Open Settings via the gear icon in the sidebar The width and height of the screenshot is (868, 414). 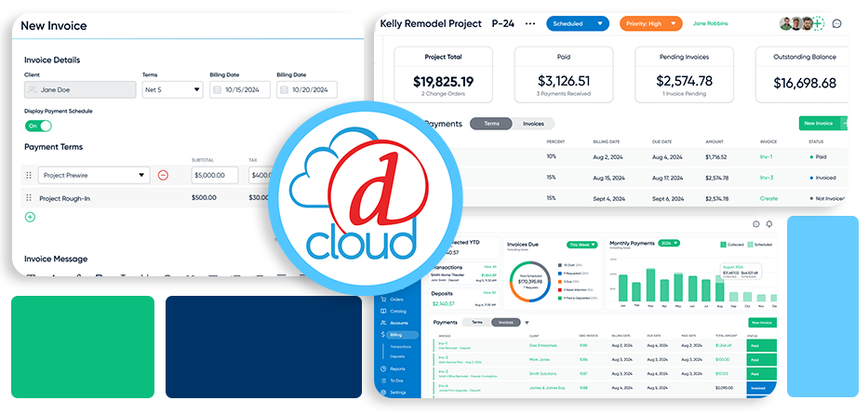coord(383,393)
